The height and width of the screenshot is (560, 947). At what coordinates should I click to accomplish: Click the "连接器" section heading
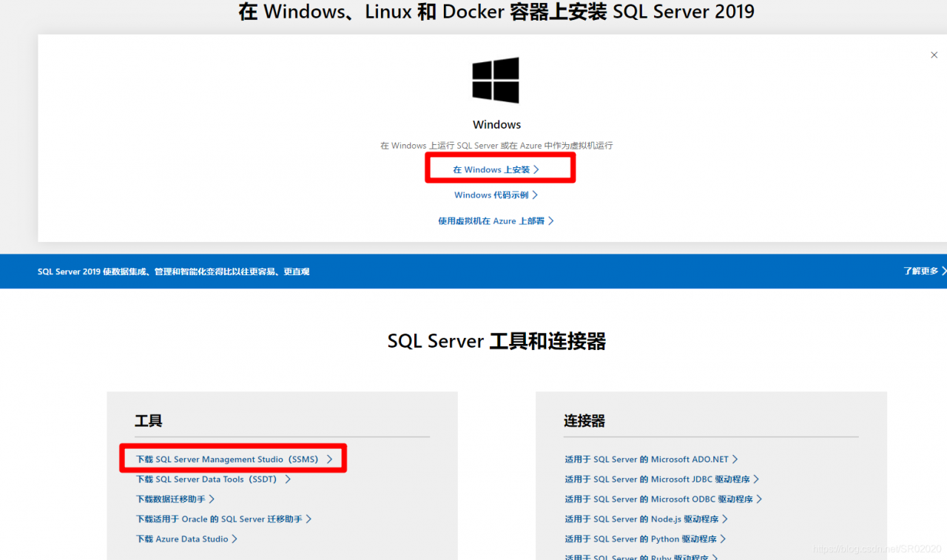pyautogui.click(x=584, y=421)
